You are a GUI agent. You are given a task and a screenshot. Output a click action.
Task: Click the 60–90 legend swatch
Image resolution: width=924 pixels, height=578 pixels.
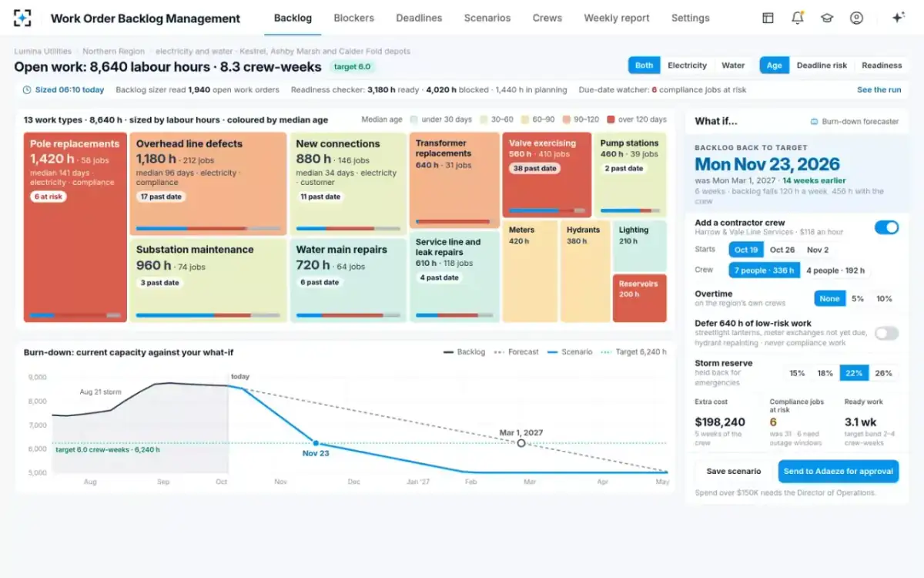point(524,119)
